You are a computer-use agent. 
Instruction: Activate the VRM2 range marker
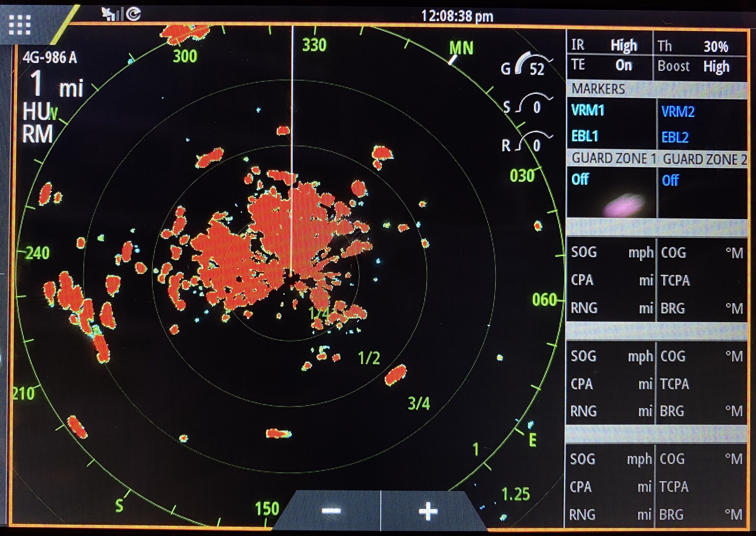click(x=678, y=111)
